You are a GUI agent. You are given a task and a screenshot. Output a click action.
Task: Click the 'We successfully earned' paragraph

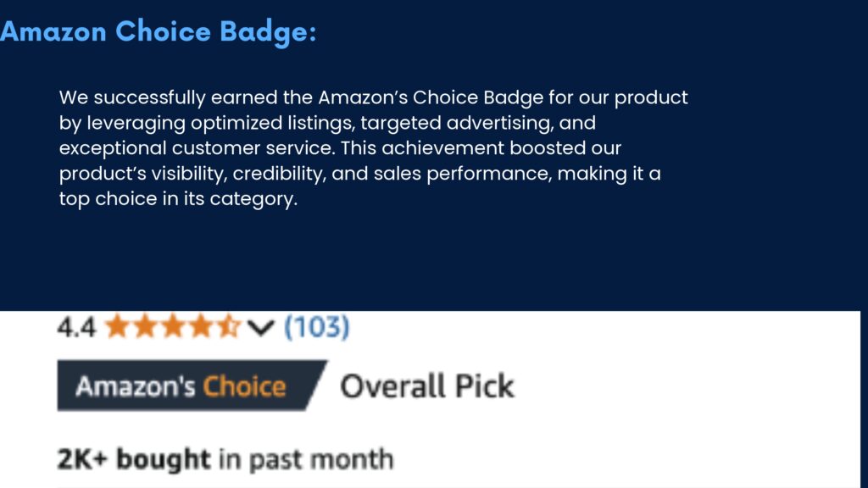pos(373,147)
